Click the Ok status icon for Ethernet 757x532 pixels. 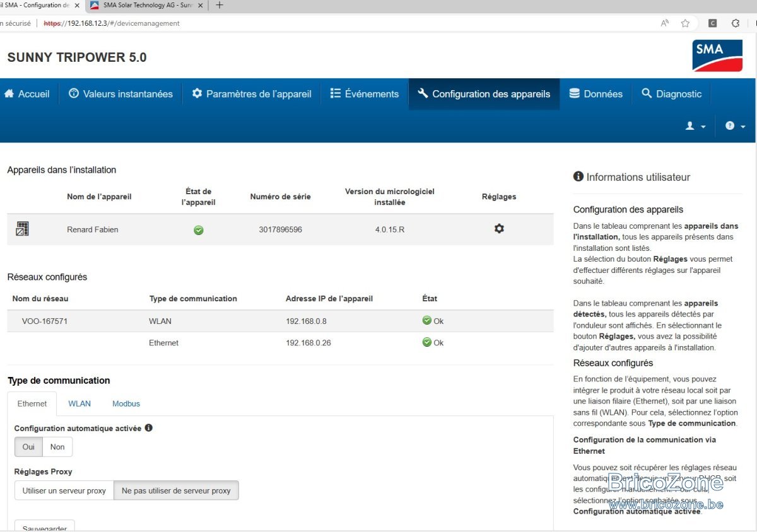click(427, 342)
